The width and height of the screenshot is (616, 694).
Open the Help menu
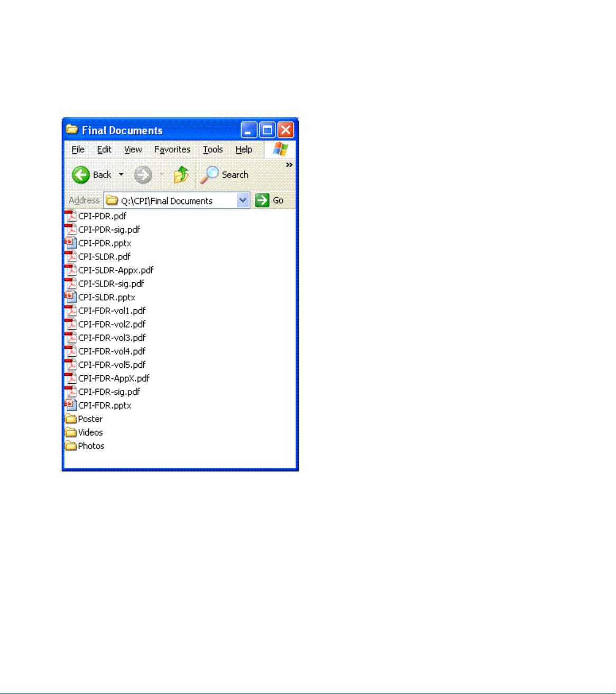(244, 150)
